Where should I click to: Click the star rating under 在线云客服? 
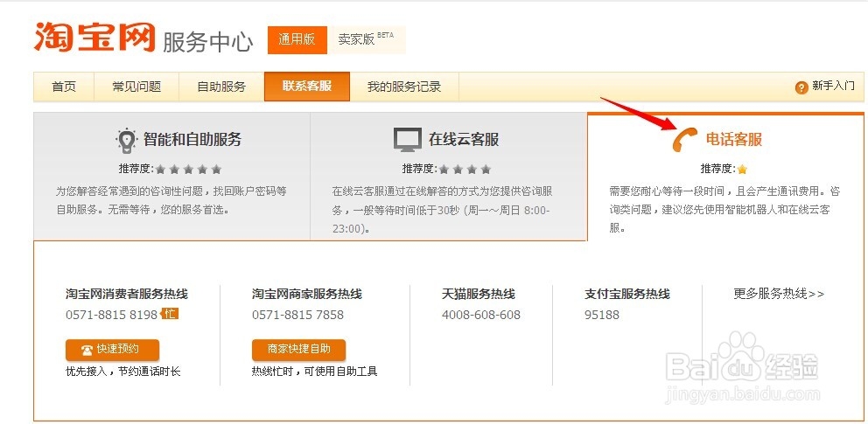pyautogui.click(x=465, y=169)
